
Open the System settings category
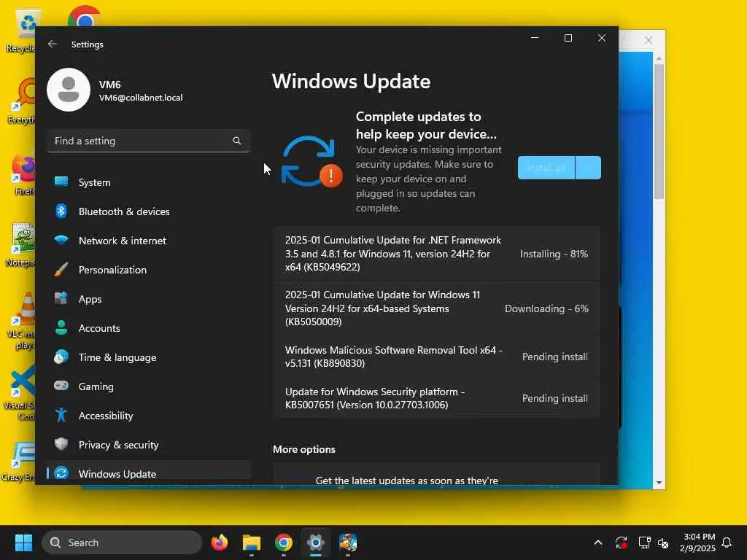149,182
